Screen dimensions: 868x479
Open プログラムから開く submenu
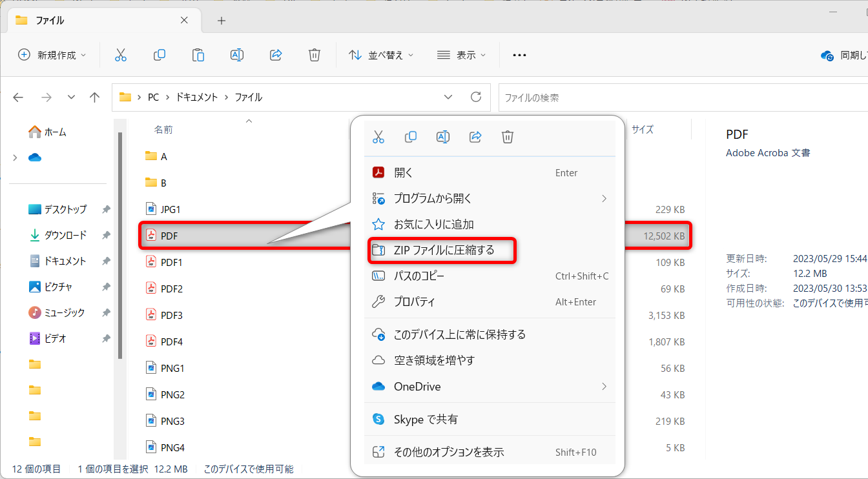[433, 198]
